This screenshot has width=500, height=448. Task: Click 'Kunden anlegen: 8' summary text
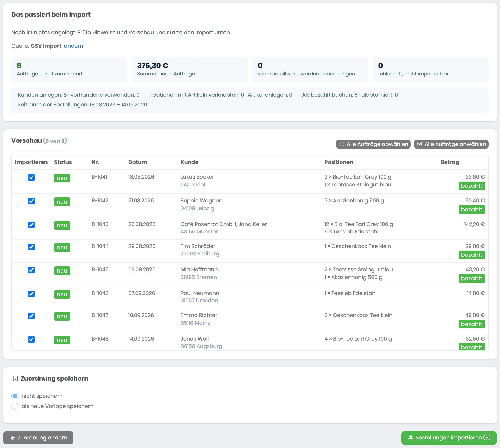click(x=42, y=95)
